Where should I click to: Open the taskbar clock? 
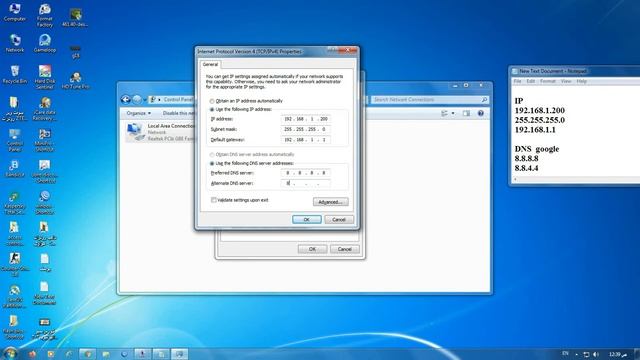[618, 354]
